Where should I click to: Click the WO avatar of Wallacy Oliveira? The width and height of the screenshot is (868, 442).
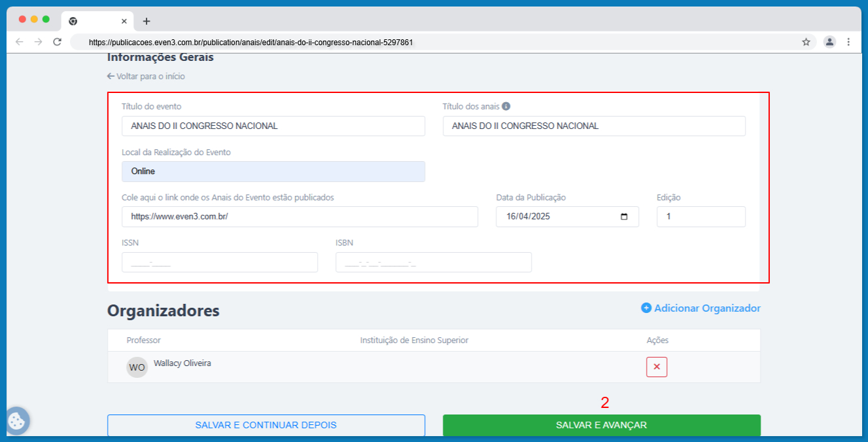[137, 367]
